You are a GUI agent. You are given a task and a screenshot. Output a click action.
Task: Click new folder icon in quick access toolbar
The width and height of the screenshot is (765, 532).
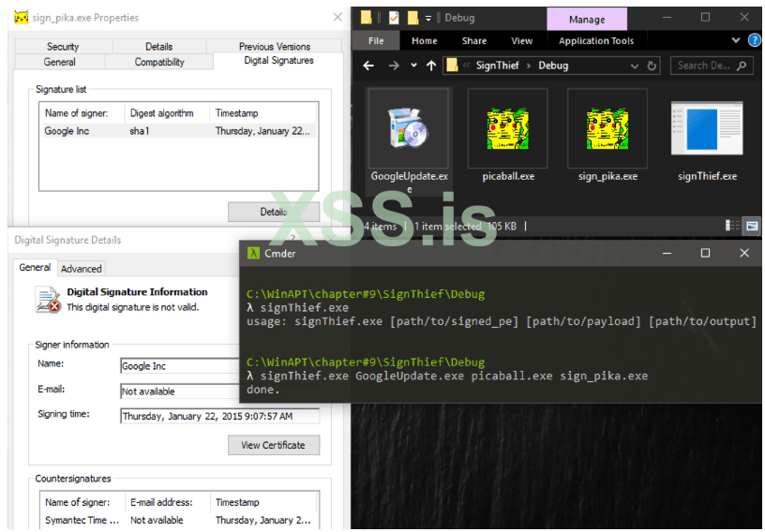[x=412, y=18]
